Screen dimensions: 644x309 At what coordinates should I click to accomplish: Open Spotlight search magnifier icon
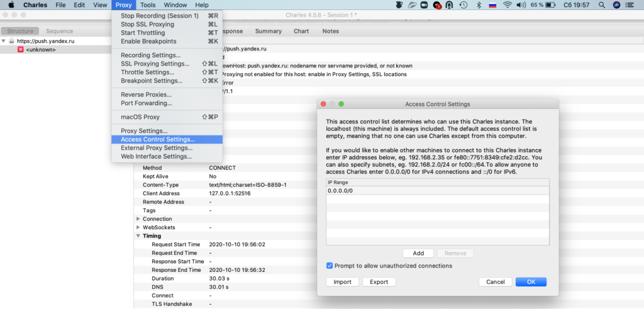(x=601, y=5)
